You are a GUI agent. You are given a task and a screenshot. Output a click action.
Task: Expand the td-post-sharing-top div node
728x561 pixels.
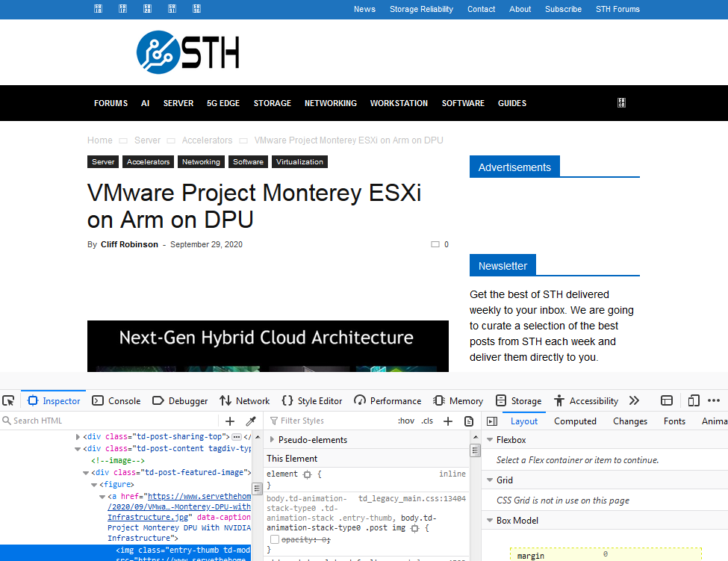click(78, 436)
